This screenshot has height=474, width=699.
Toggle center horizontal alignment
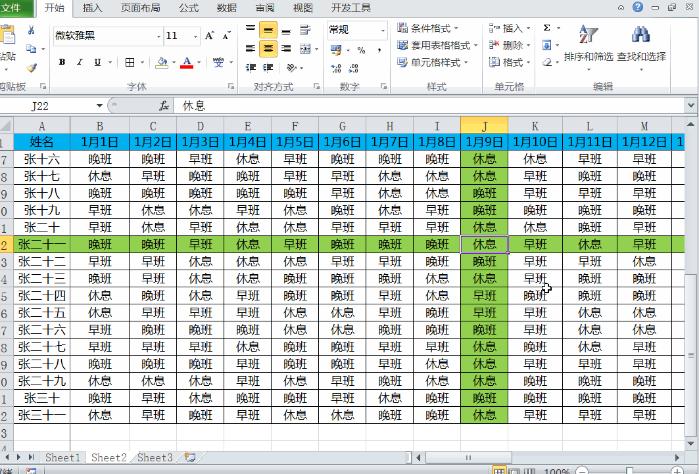pos(268,49)
